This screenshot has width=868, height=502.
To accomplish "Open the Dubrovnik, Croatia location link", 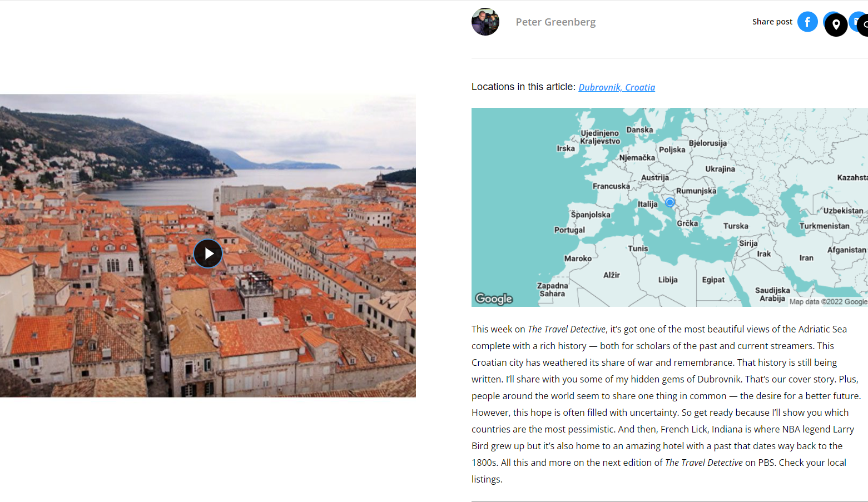I will [x=617, y=87].
